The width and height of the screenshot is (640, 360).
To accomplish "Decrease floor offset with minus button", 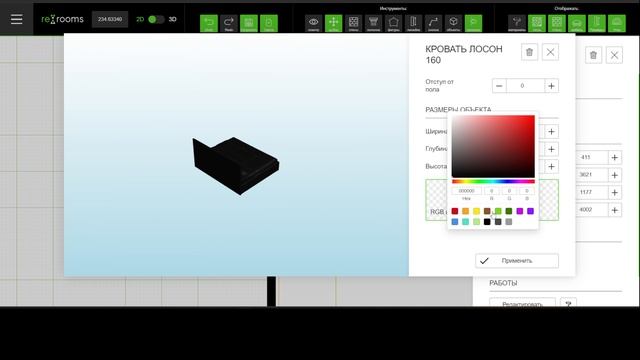I will (499, 86).
